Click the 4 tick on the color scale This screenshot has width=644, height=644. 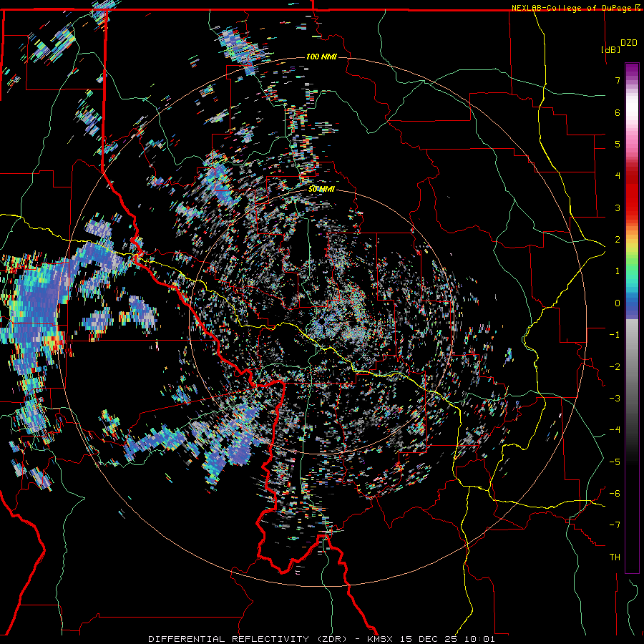click(x=618, y=176)
